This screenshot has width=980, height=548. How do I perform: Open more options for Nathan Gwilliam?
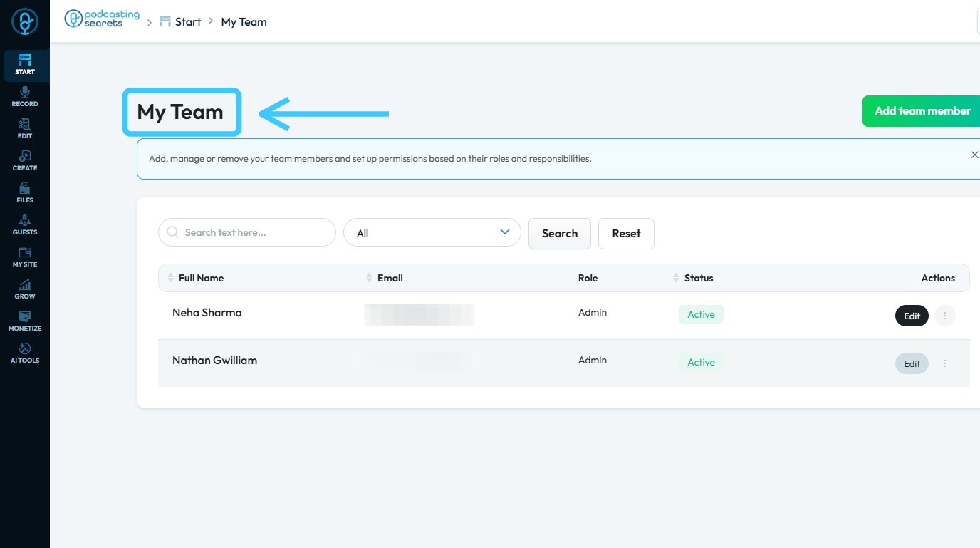pyautogui.click(x=945, y=363)
